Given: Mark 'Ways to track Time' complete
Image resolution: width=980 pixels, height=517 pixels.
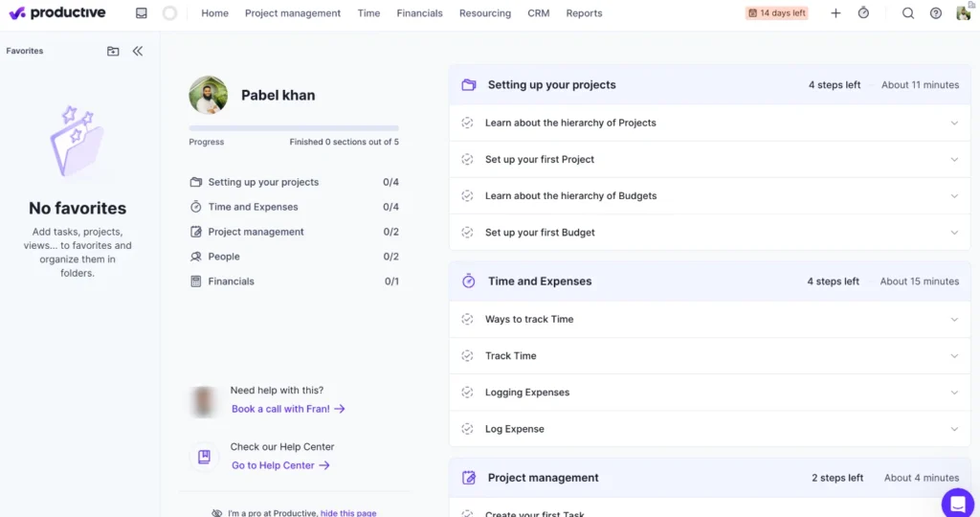Looking at the screenshot, I should pos(467,319).
